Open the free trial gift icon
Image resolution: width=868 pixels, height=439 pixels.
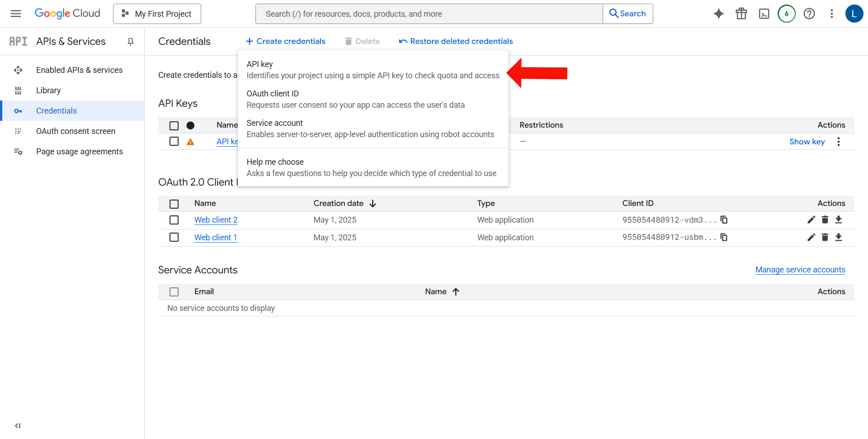(x=741, y=14)
